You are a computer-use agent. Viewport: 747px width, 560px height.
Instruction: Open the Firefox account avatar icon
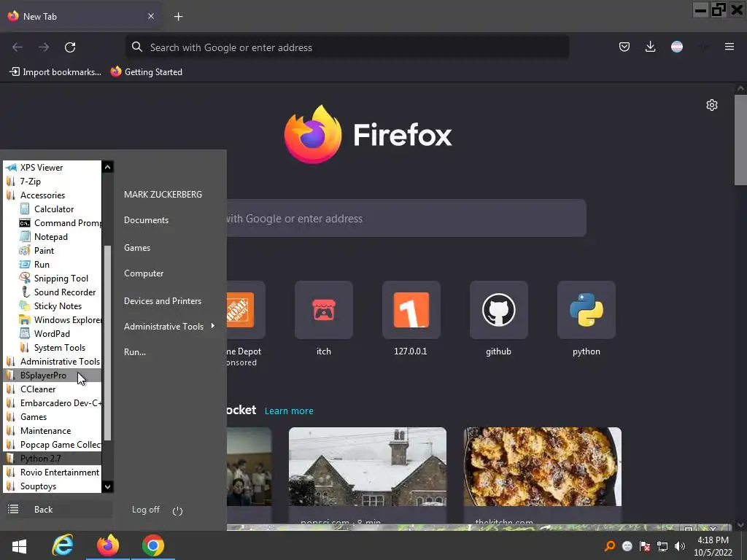pyautogui.click(x=677, y=47)
